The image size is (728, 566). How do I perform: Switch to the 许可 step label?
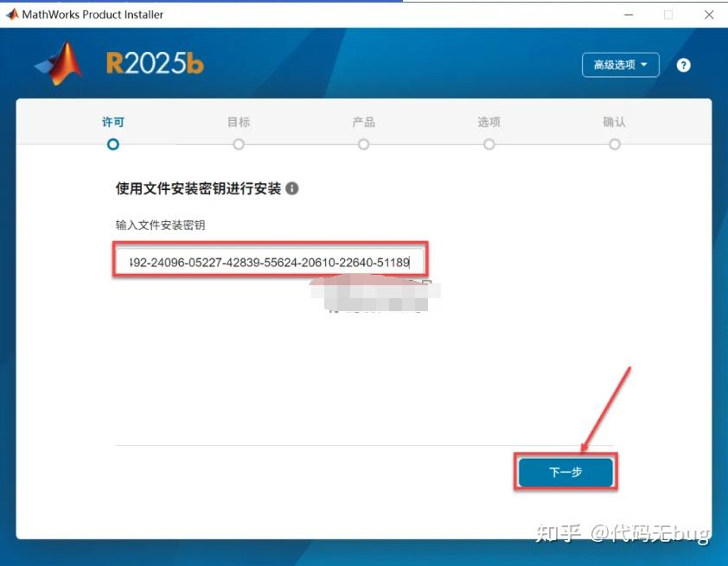pos(112,122)
